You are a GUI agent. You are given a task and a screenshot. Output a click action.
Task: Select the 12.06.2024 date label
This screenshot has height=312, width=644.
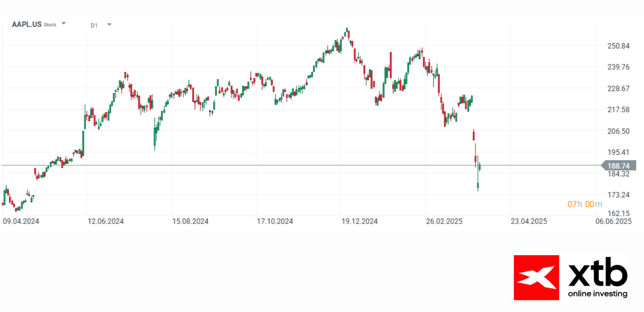pyautogui.click(x=106, y=221)
